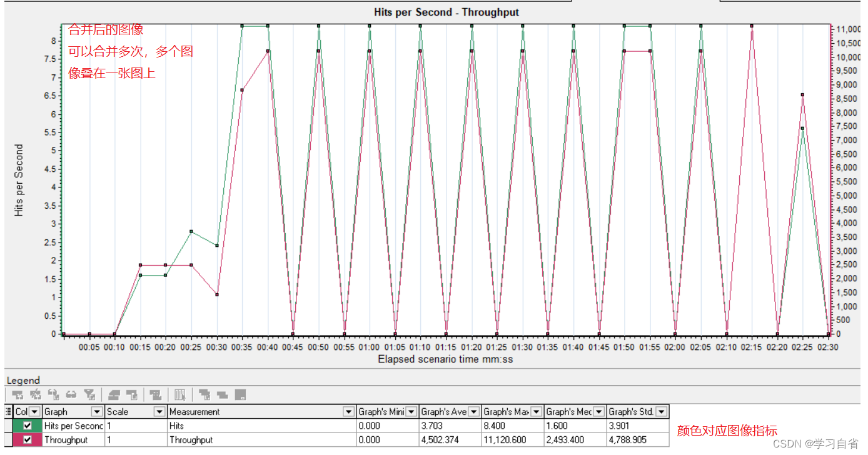This screenshot has height=455, width=868.
Task: Click the 4,502.374 average value
Action: click(440, 440)
